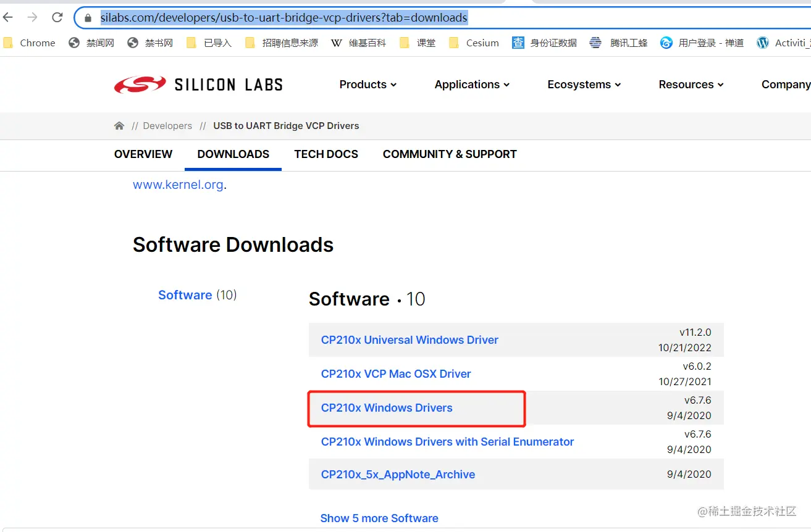Expand the Products menu

(368, 85)
